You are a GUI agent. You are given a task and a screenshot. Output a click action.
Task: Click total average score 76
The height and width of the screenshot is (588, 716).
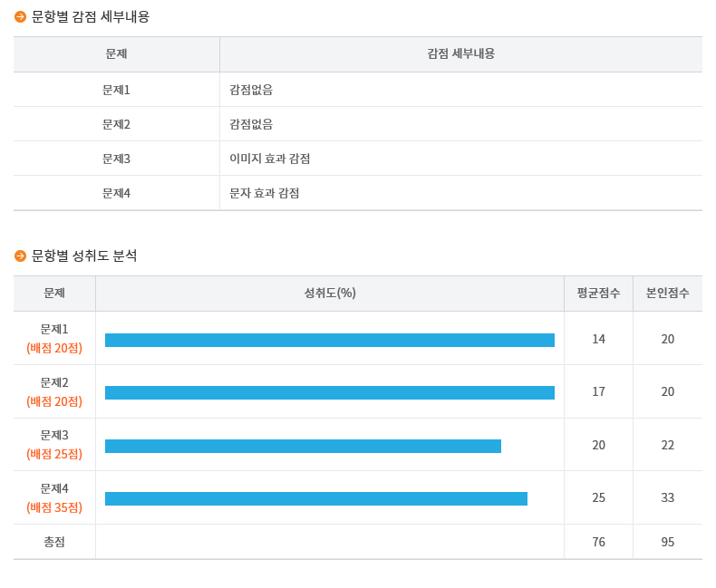point(599,542)
